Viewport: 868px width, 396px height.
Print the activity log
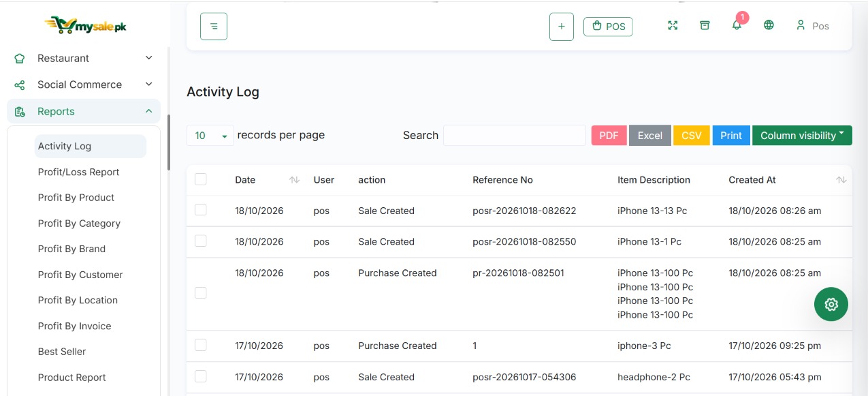coord(731,136)
